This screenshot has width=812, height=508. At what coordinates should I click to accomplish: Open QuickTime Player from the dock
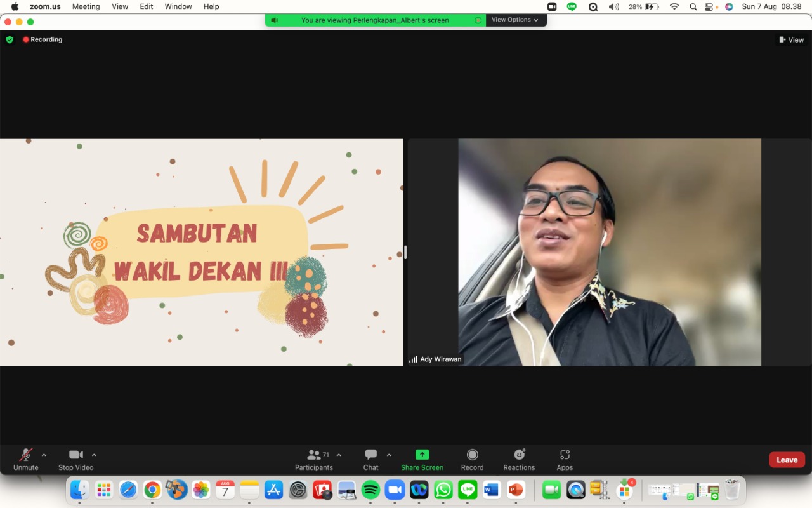pyautogui.click(x=576, y=490)
